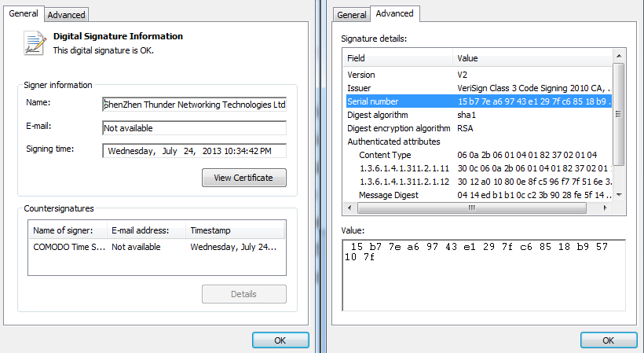Image resolution: width=644 pixels, height=353 pixels.
Task: Select Advanced tab in right dialog
Action: (x=395, y=13)
